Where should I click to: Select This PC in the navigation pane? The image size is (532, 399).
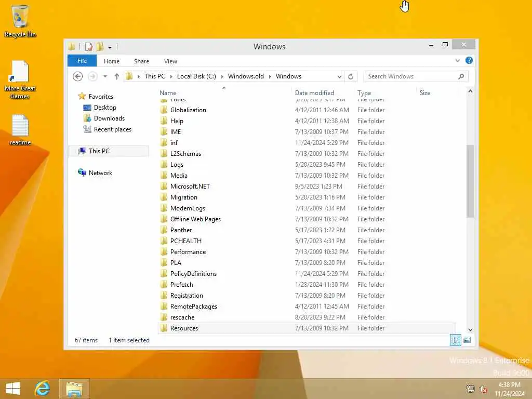pos(109,151)
